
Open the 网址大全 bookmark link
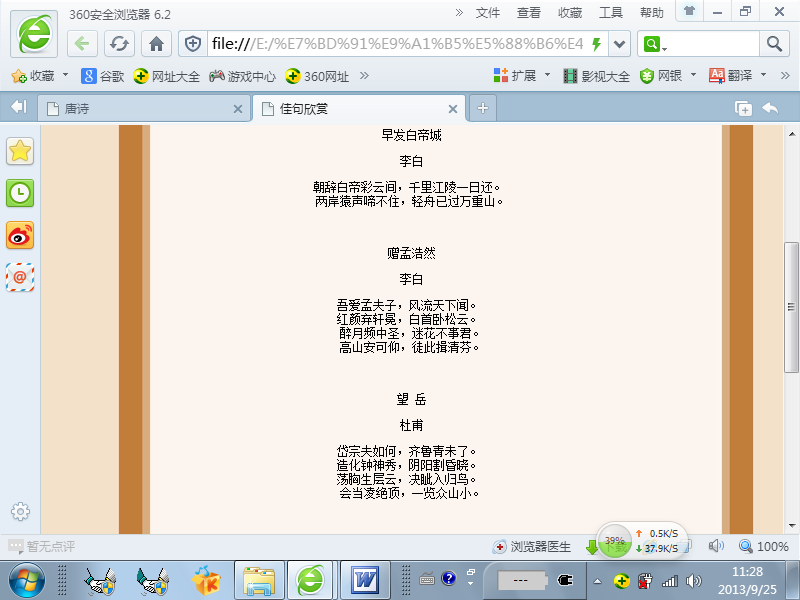(x=167, y=76)
